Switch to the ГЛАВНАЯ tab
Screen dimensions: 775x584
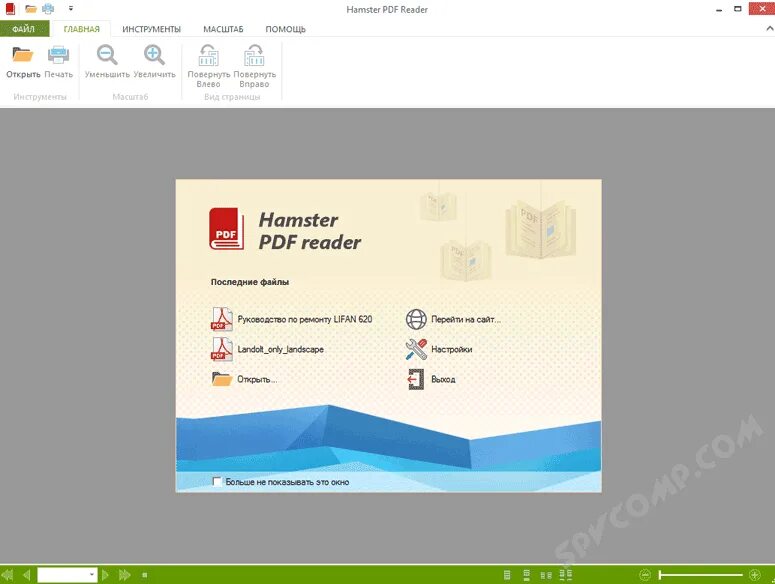click(82, 29)
